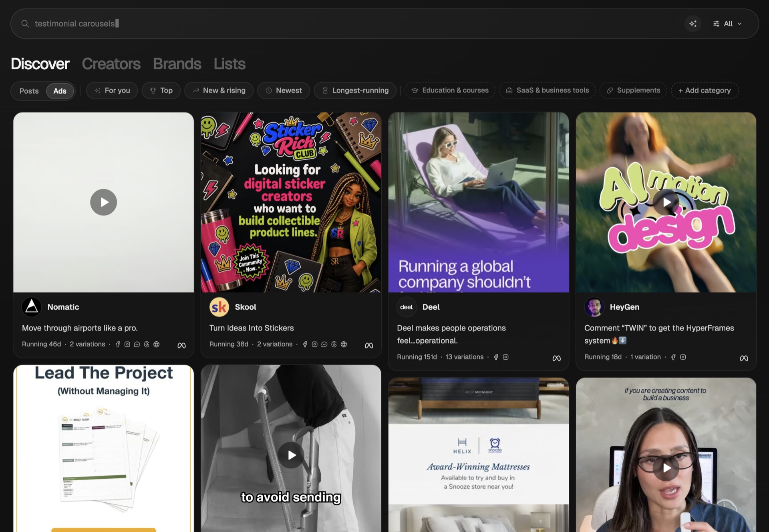
Task: Open the Skool brand name link
Action: coord(246,307)
